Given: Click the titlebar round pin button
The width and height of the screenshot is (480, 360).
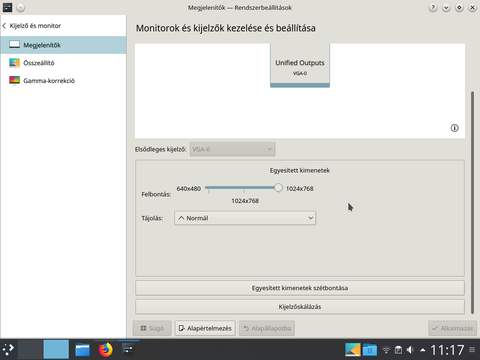Looking at the screenshot, I should tap(21, 7).
